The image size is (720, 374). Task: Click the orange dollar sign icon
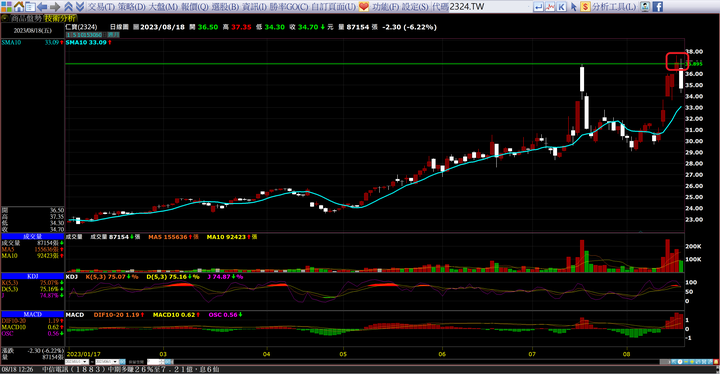585,6
